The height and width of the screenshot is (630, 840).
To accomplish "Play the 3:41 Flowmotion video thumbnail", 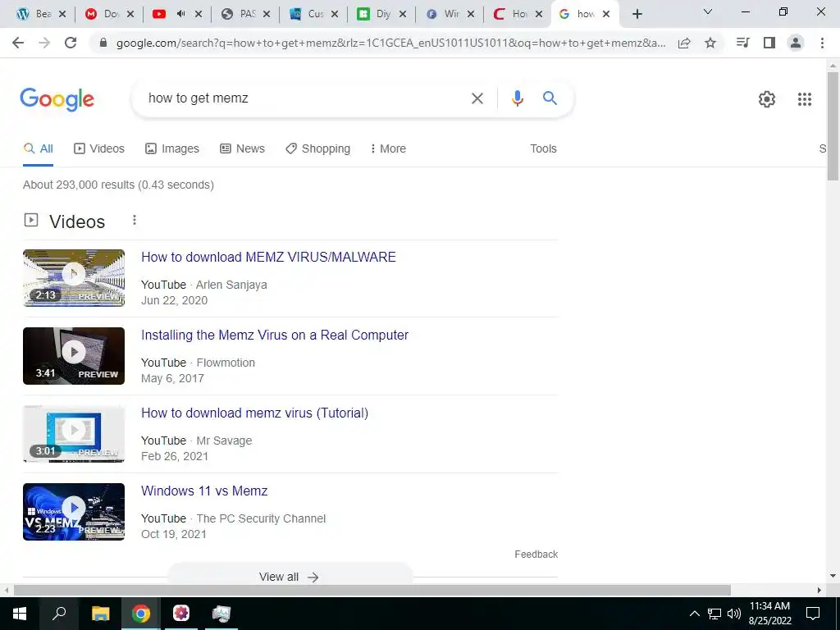I will [74, 356].
